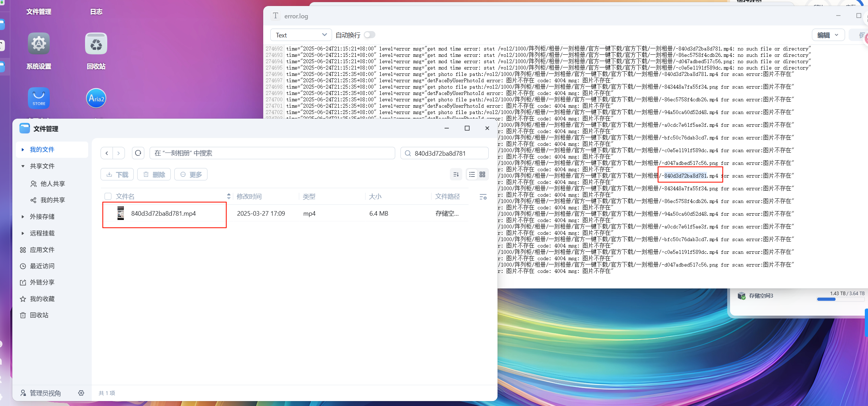Open the 系统设置 desktop icon

(39, 43)
